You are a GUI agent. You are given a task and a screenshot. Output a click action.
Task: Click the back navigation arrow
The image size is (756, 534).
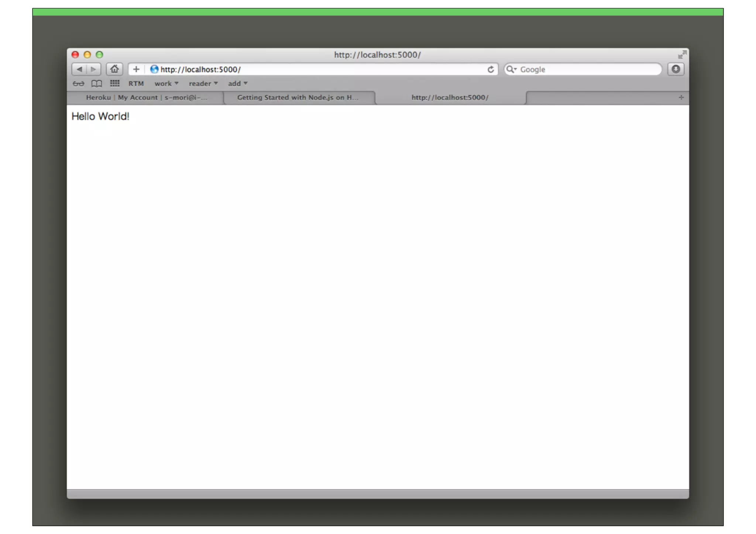coord(79,69)
